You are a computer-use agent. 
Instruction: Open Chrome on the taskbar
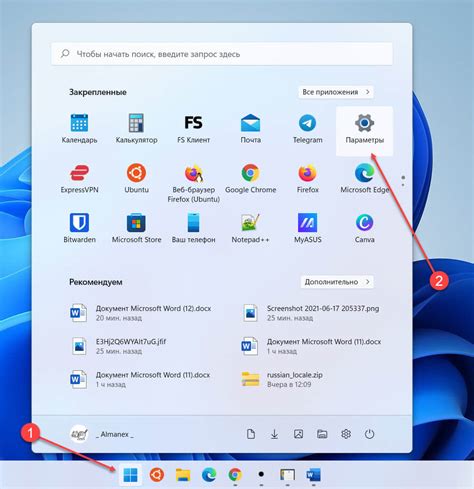(x=235, y=475)
